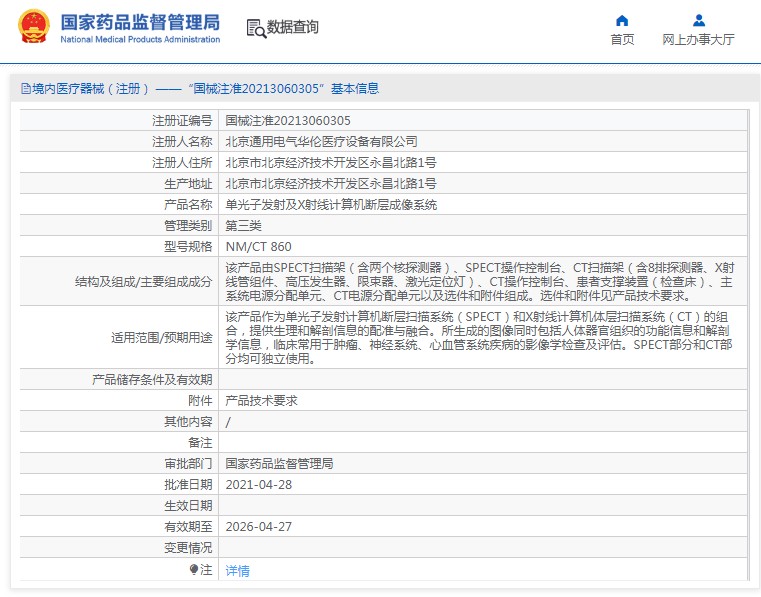Click the home icon above 首页

(622, 20)
